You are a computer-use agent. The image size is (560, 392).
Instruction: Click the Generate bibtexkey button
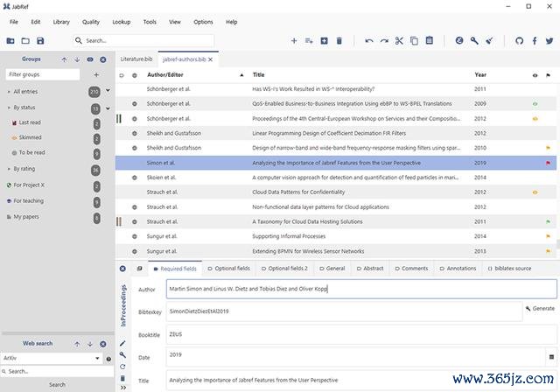point(539,309)
